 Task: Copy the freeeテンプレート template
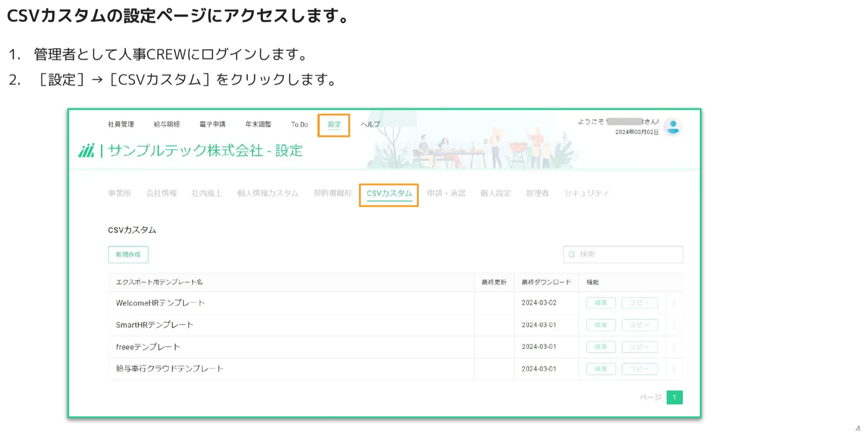point(640,347)
